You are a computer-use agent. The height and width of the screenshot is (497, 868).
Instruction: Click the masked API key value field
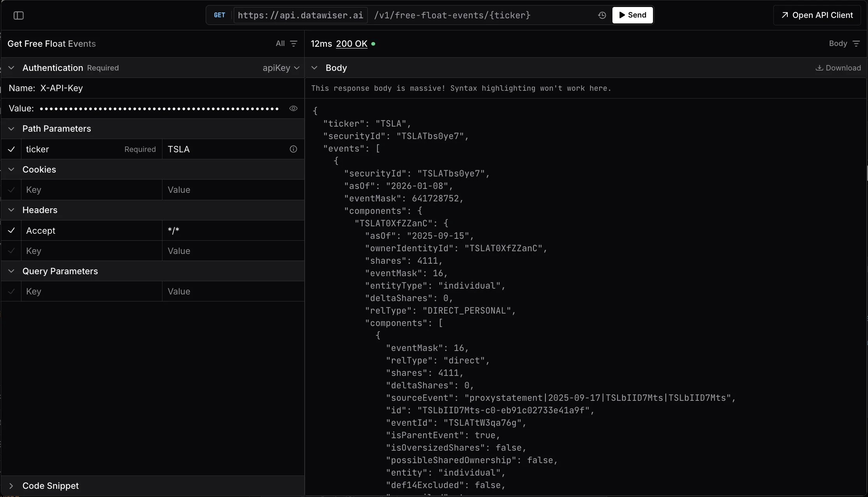pos(159,109)
